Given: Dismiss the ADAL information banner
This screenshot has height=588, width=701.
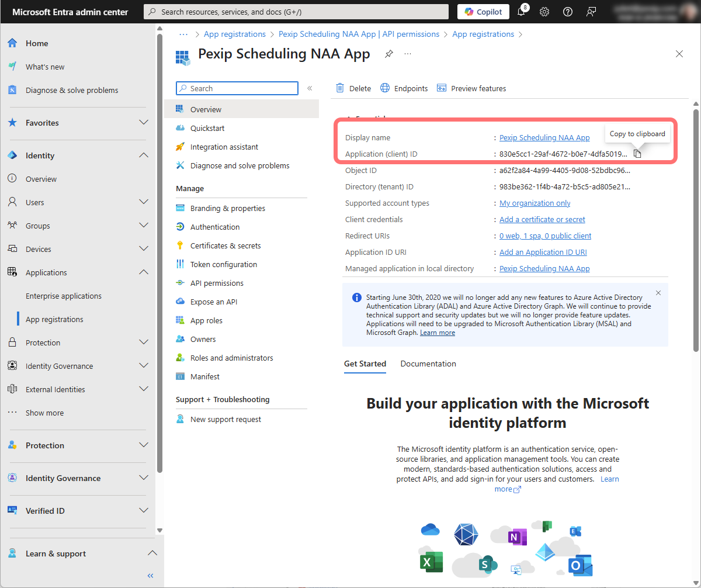Looking at the screenshot, I should pos(658,293).
